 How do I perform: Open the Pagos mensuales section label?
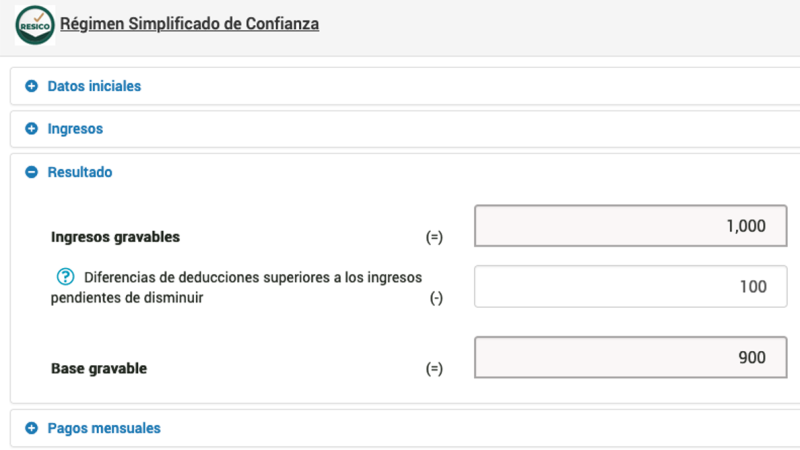(x=104, y=428)
